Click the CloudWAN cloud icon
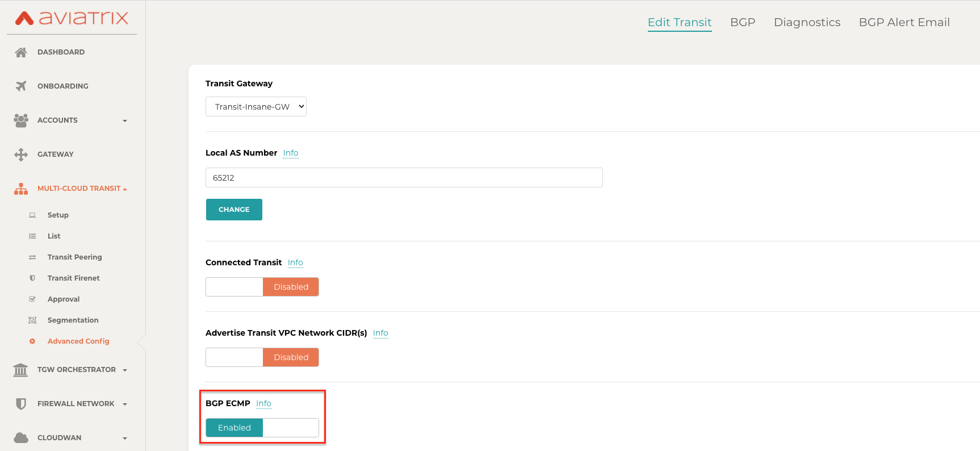This screenshot has width=980, height=451. pos(21,438)
